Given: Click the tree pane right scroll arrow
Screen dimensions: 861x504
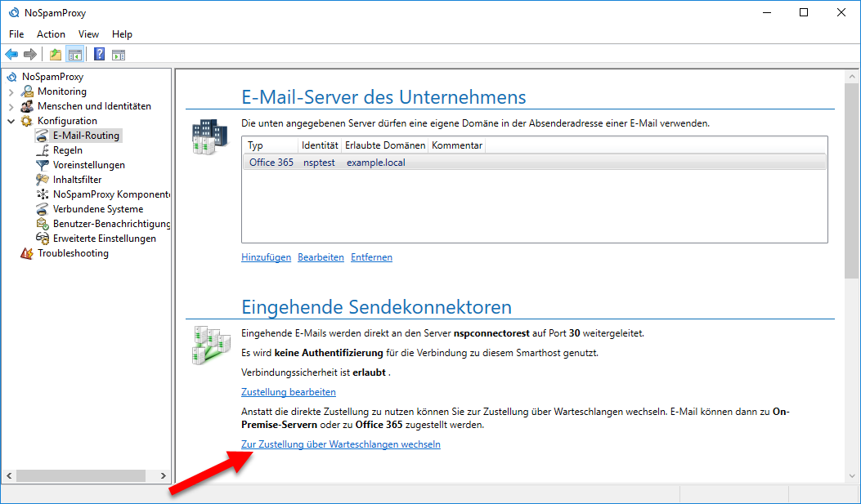Looking at the screenshot, I should coord(163,475).
